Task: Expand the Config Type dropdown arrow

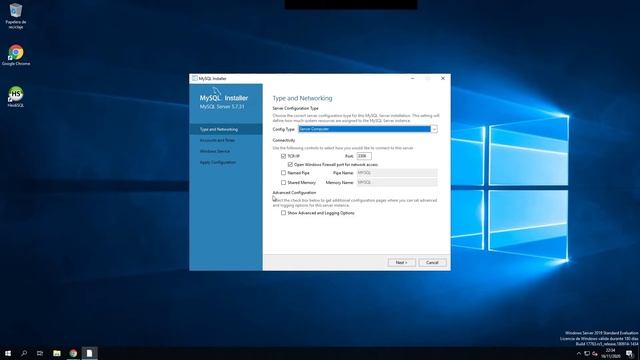Action: pyautogui.click(x=434, y=129)
